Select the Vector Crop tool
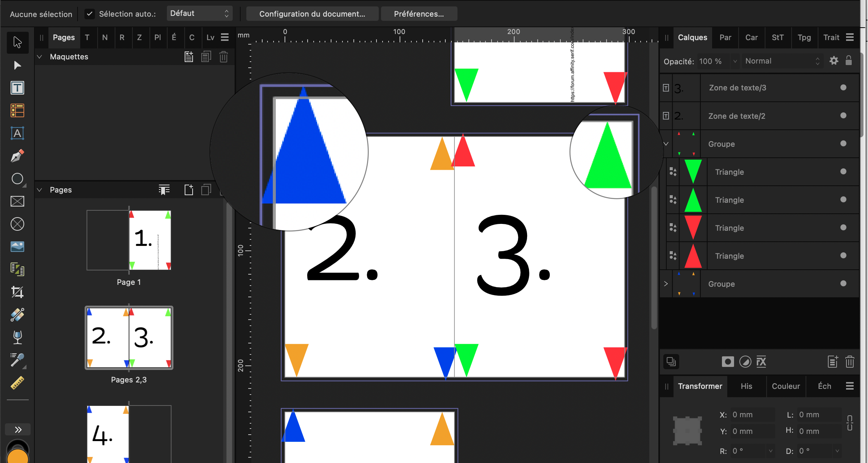Image resolution: width=868 pixels, height=463 pixels. pyautogui.click(x=17, y=292)
